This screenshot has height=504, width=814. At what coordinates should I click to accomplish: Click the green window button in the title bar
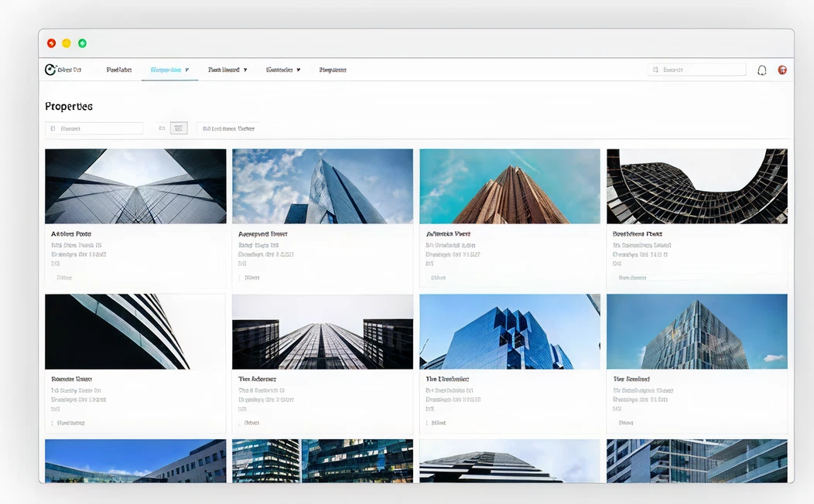point(83,43)
